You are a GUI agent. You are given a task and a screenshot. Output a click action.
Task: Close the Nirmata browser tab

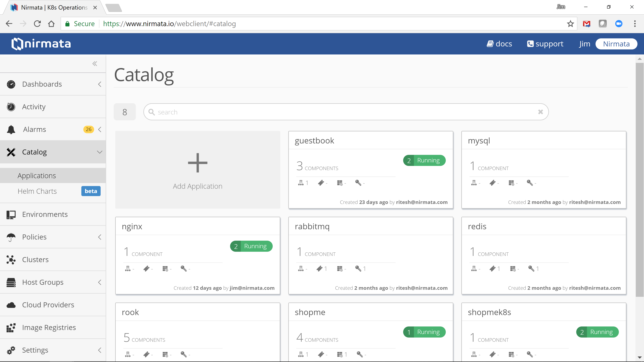point(95,8)
